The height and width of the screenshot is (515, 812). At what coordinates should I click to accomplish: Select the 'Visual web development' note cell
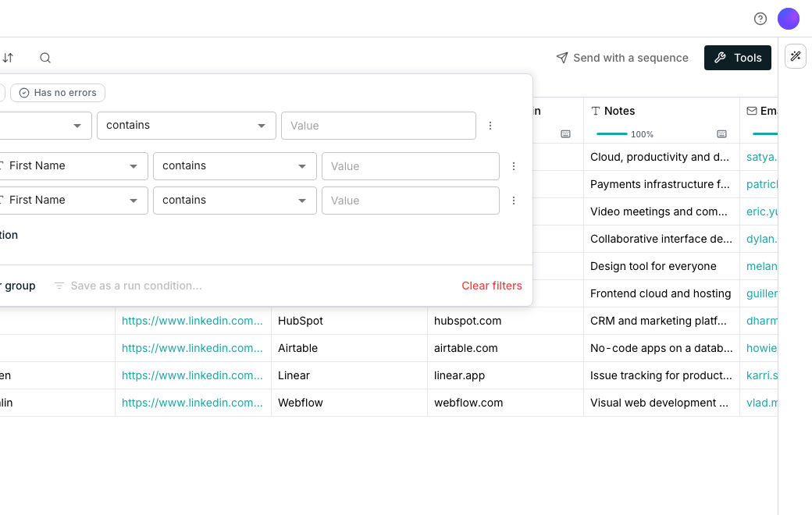tap(661, 403)
